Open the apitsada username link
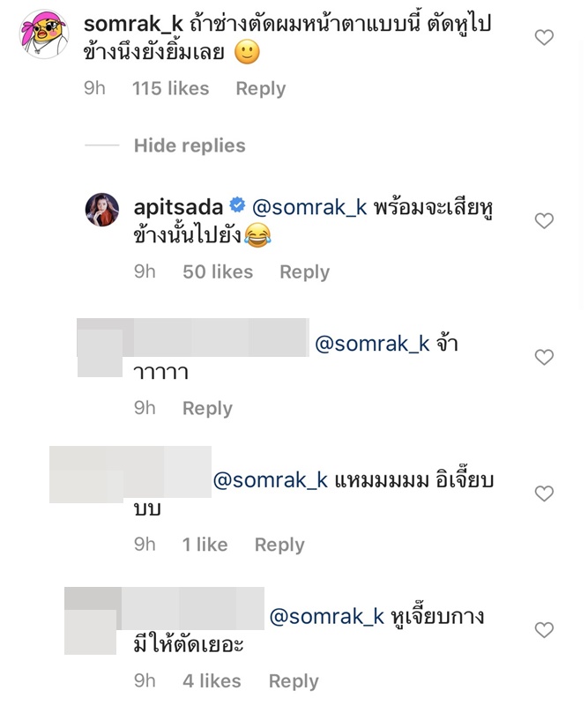The image size is (588, 705). 178,207
